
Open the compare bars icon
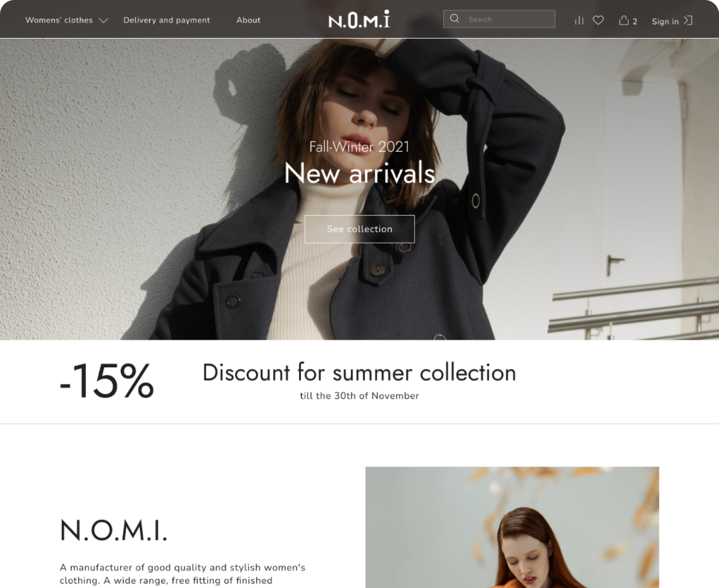[x=579, y=20]
